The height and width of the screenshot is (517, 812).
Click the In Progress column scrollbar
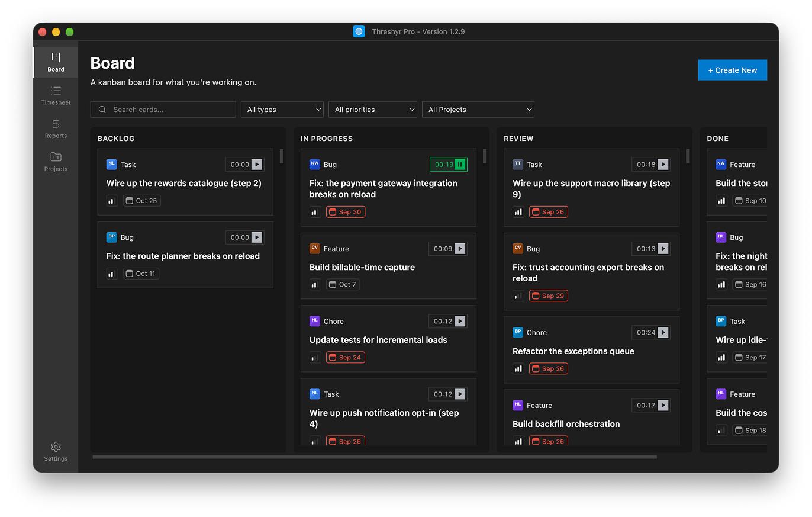485,156
